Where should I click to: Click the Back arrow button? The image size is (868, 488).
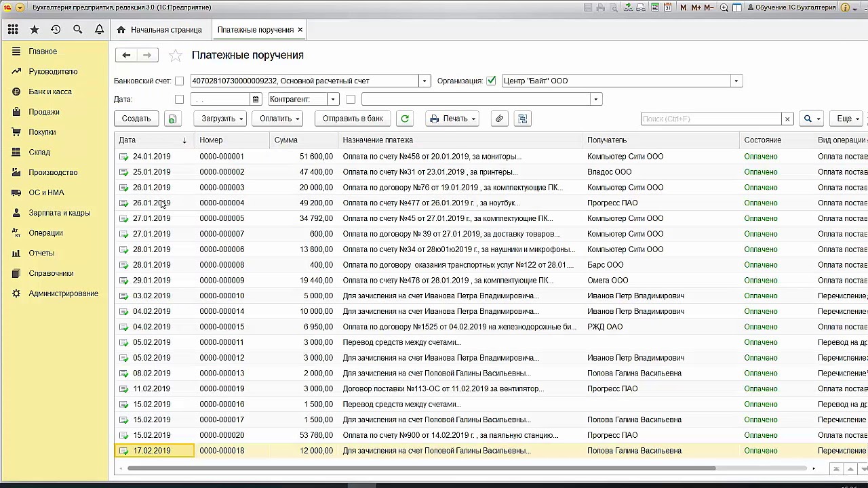pos(126,55)
